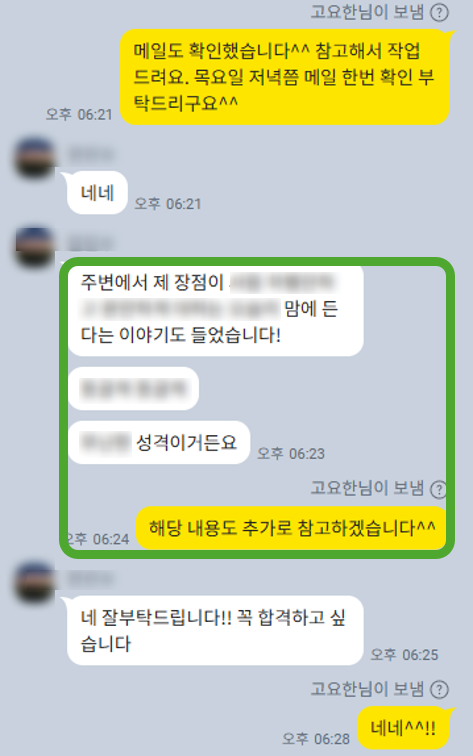Click the white 네네 message bubble
Viewport: 473px width, 756px height.
[97, 193]
